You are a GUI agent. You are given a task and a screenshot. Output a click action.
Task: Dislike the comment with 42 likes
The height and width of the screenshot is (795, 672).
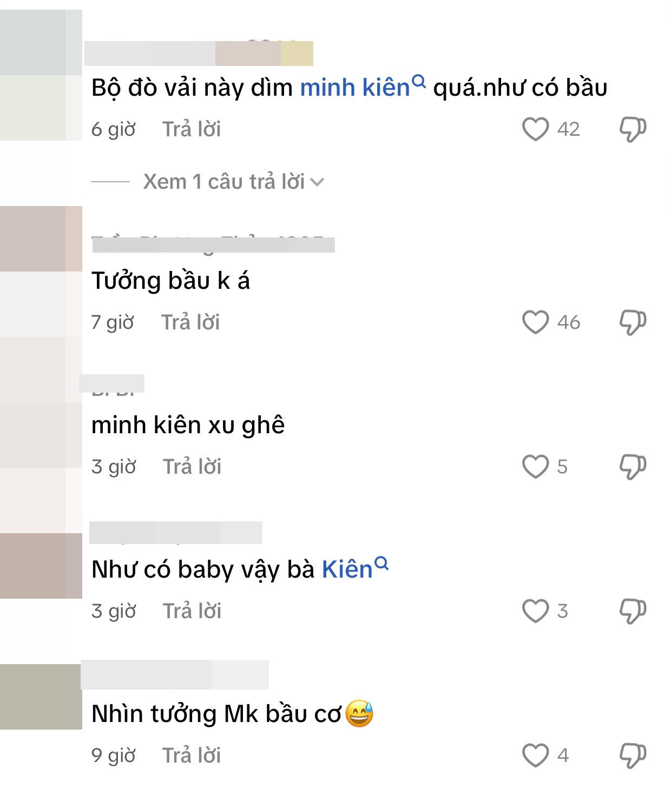(634, 129)
